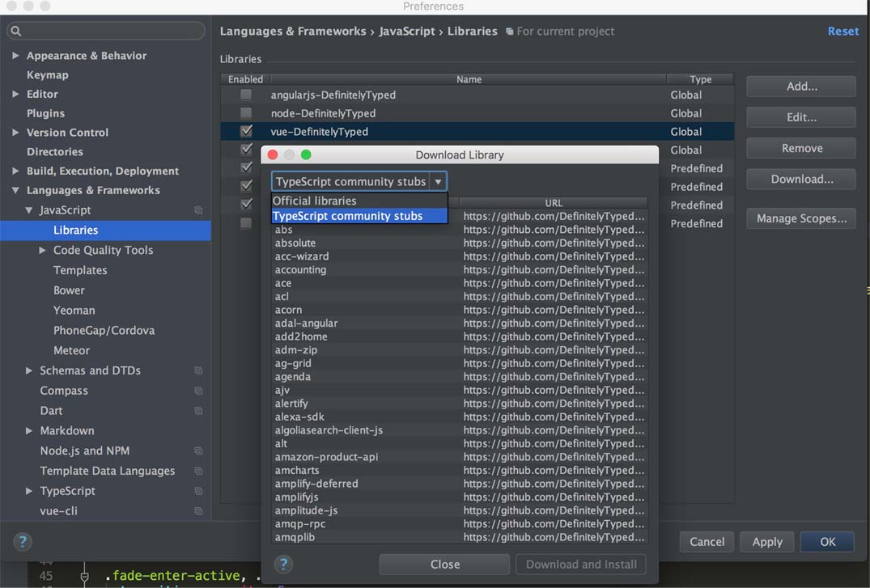The width and height of the screenshot is (870, 588).
Task: Click project-scope icon next to vue-cli
Action: (x=198, y=511)
